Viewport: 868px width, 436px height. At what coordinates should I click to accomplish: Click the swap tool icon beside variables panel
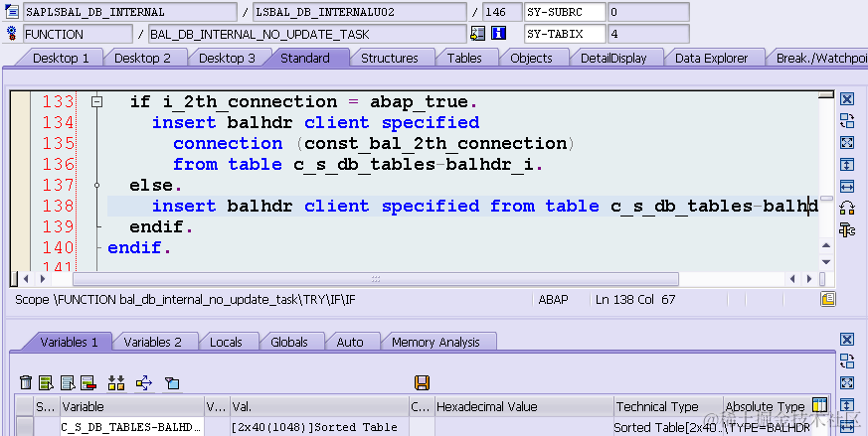point(847,361)
